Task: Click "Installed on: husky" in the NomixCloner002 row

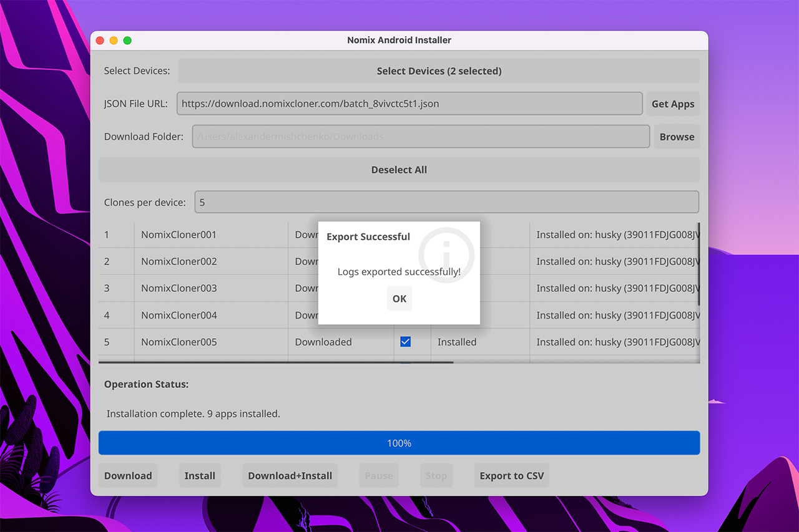Action: coord(615,261)
